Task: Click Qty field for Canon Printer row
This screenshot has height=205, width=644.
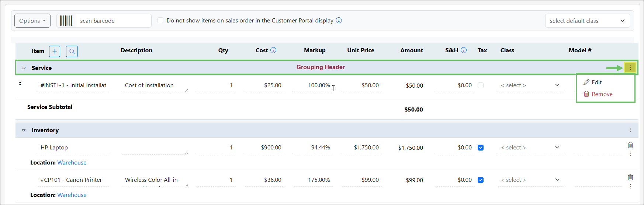Action: [216, 180]
